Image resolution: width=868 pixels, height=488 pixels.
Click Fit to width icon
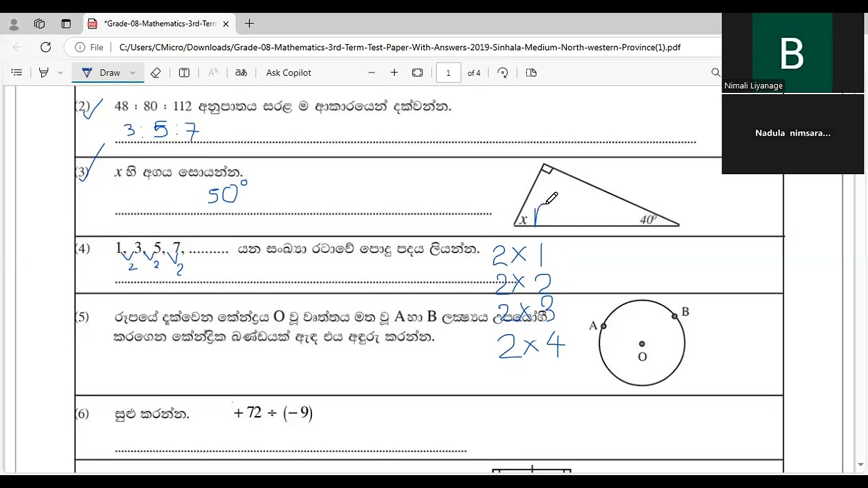[x=418, y=73]
